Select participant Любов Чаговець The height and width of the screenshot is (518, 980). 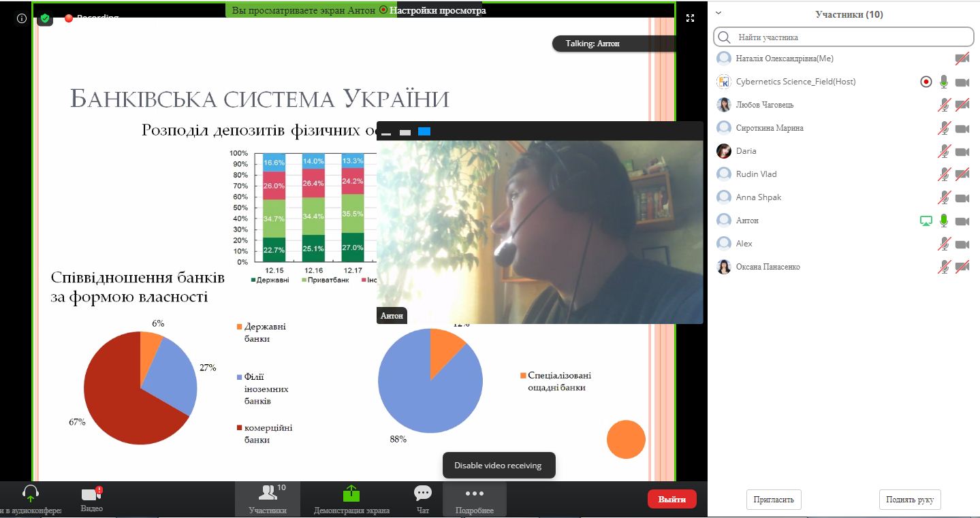click(x=843, y=105)
